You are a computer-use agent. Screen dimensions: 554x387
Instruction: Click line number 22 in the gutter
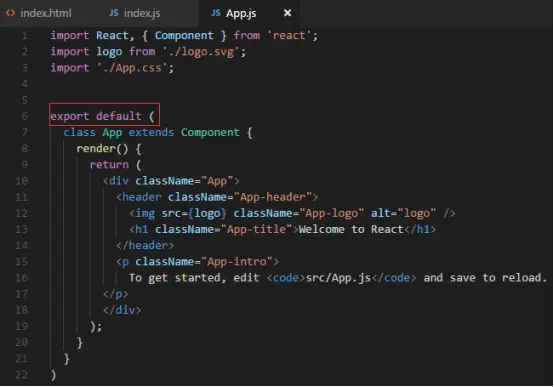[x=22, y=375]
